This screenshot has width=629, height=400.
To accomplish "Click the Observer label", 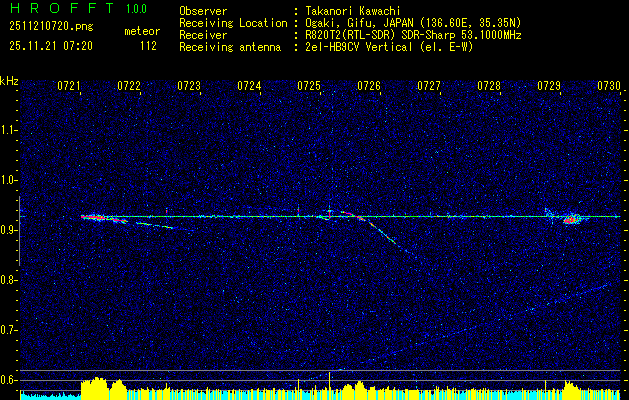I will point(203,11).
